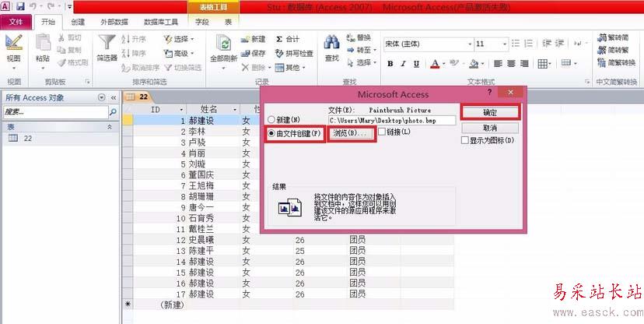Save the record with 保存
This screenshot has height=324, width=644.
(x=254, y=53)
